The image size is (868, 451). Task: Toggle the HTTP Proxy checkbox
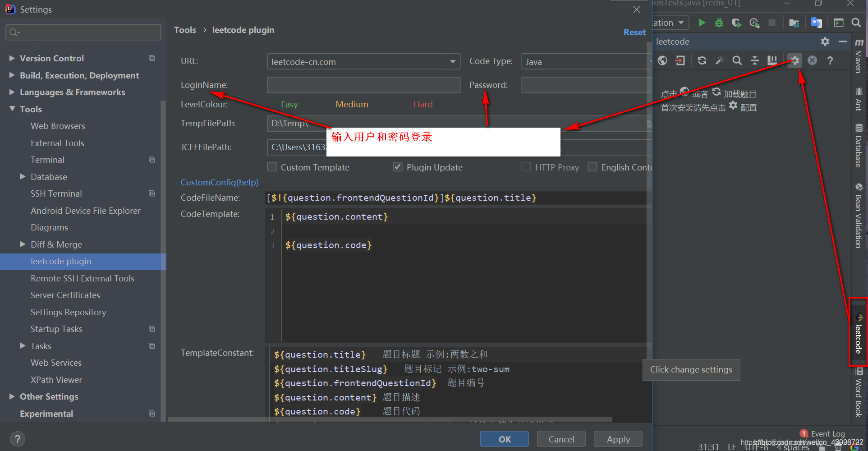526,167
